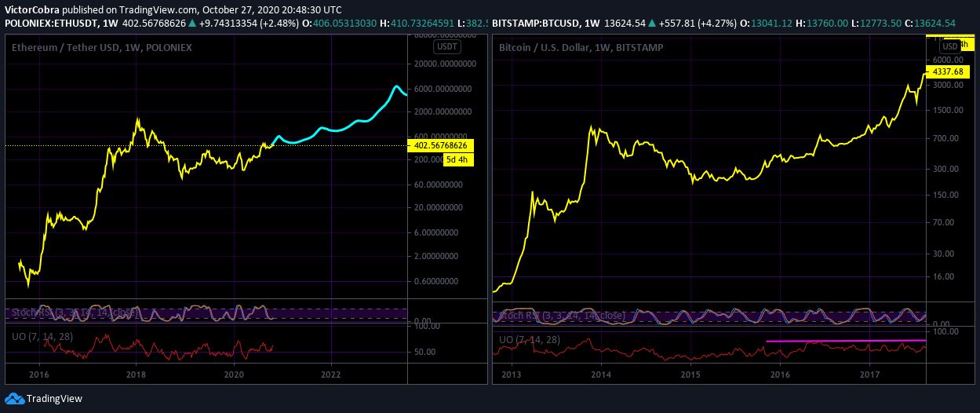
Task: Click the 2015 label on the Bitcoin time axis
Action: tap(690, 375)
